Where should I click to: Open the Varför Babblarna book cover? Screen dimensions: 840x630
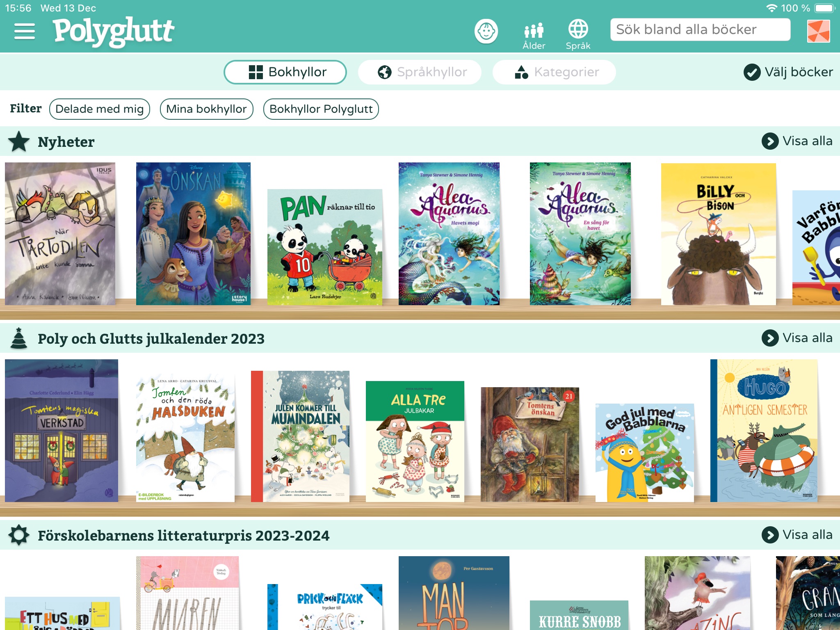pos(816,248)
